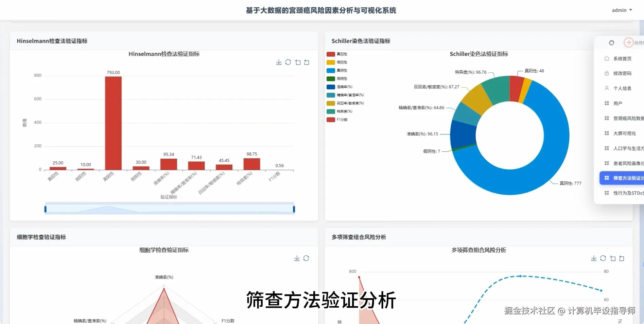
Task: Click the middle of data zoom slider bar
Action: (x=170, y=209)
